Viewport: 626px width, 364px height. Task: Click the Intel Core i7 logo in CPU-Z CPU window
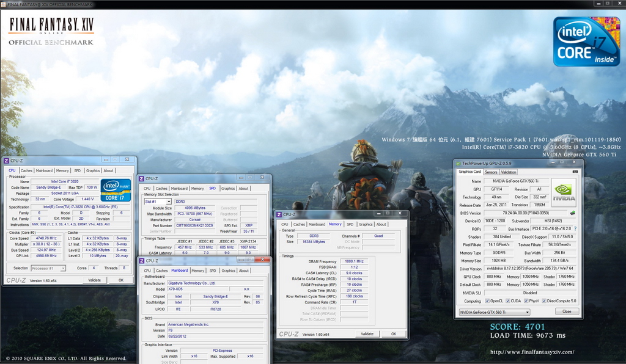pos(116,190)
